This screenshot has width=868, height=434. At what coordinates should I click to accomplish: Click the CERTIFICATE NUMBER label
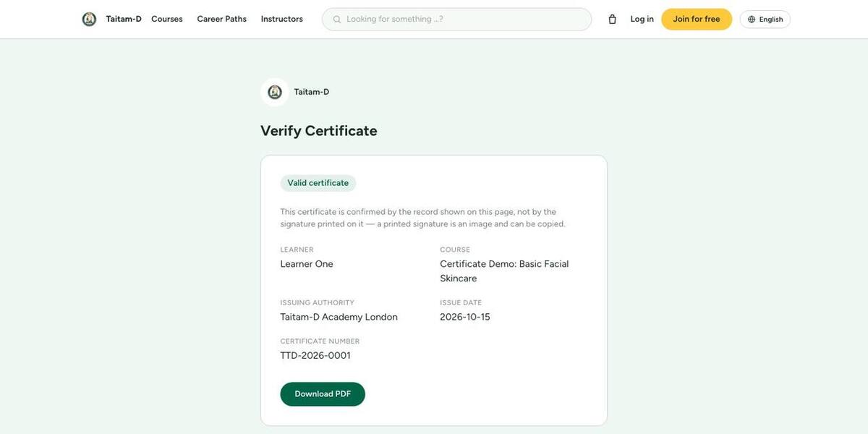click(320, 341)
